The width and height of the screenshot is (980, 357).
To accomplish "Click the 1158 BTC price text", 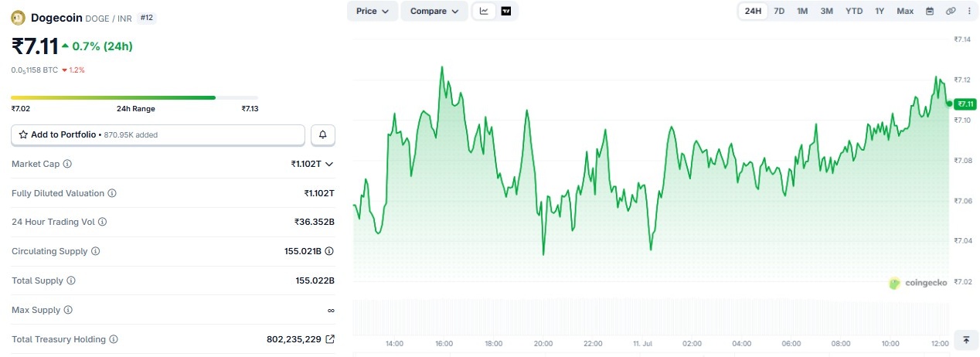I will (x=35, y=70).
